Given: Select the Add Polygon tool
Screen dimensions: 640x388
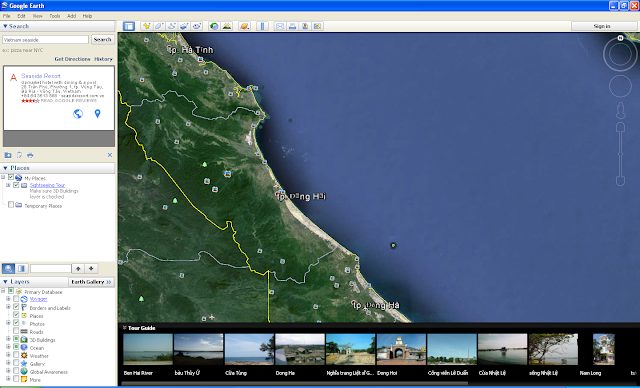Looking at the screenshot, I should tap(159, 26).
